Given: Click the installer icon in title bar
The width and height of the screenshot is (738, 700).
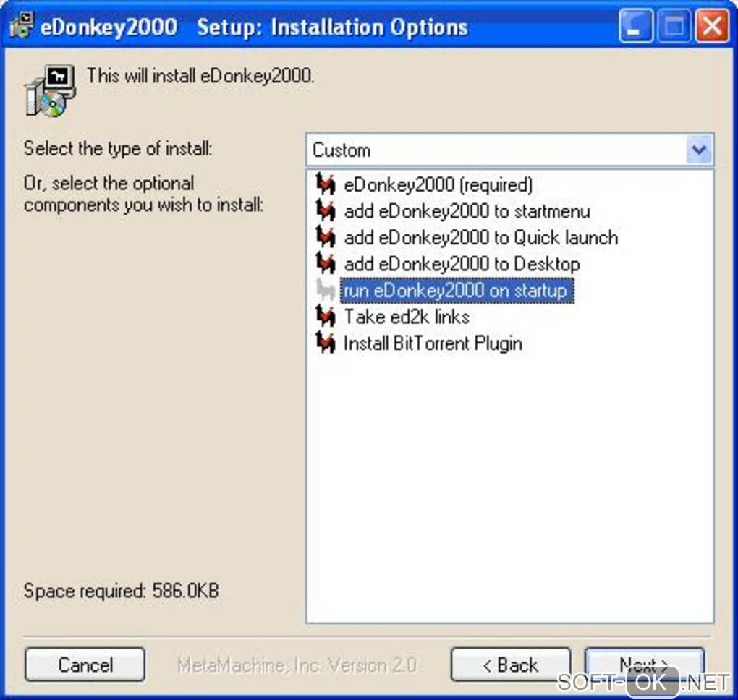Looking at the screenshot, I should (x=21, y=25).
